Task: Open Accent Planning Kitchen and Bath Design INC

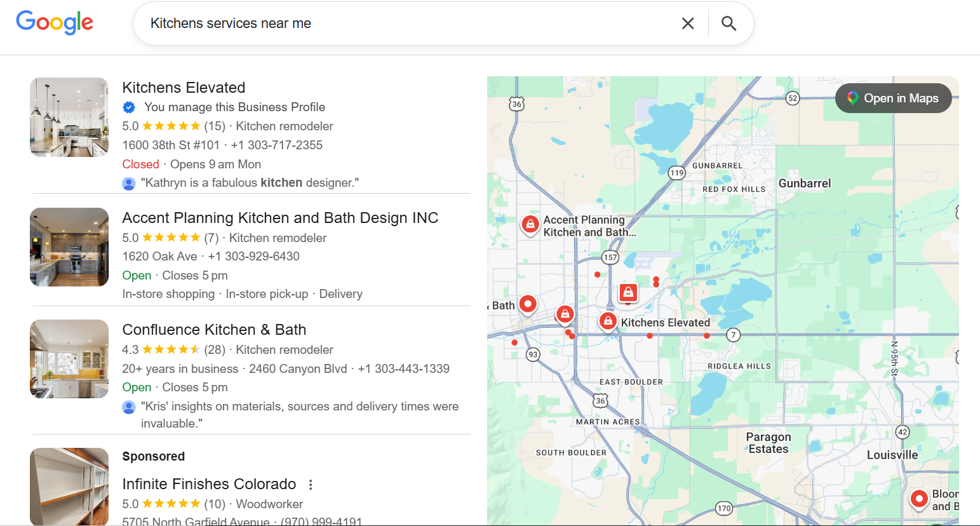Action: tap(280, 218)
